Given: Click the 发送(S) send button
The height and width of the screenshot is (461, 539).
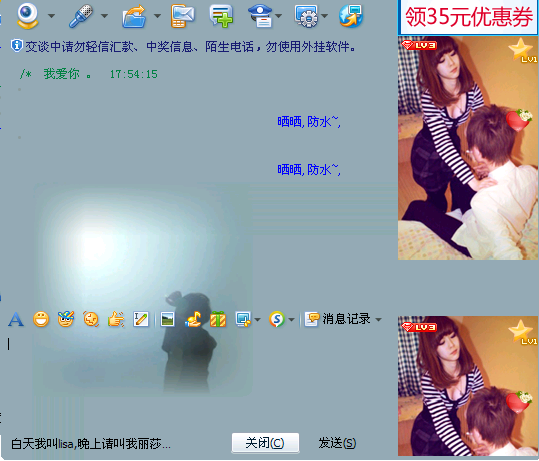Looking at the screenshot, I should tap(337, 443).
